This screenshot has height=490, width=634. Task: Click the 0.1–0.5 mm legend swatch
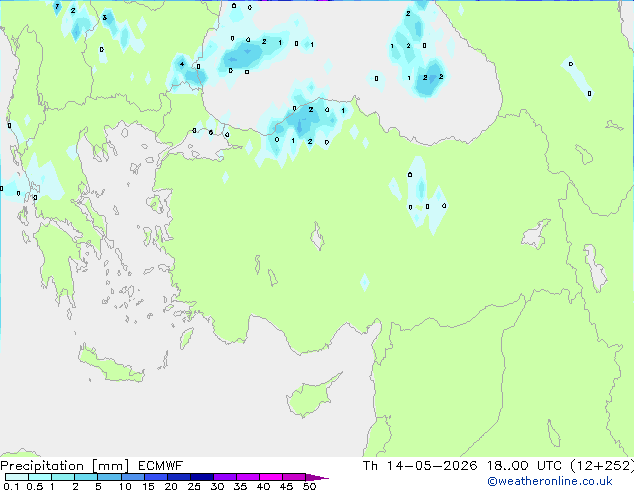pos(17,477)
